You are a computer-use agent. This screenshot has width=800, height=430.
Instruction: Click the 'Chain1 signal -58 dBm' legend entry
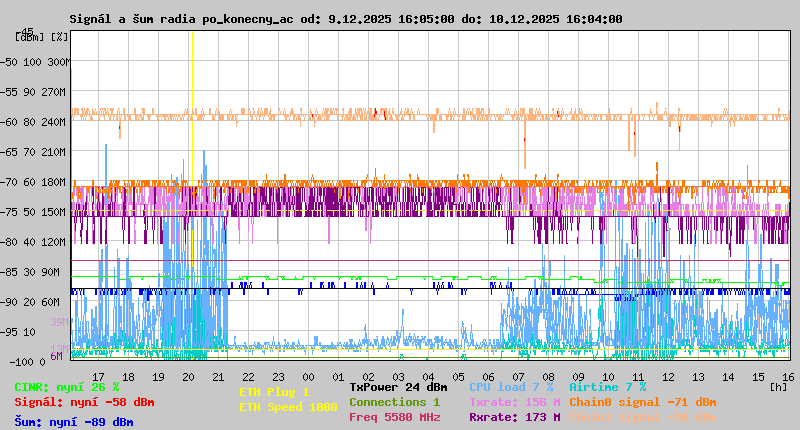[x=643, y=417]
